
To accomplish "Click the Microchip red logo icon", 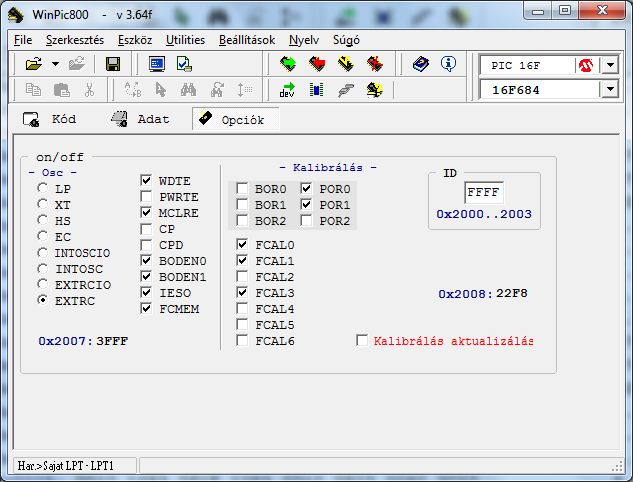I will [x=585, y=65].
